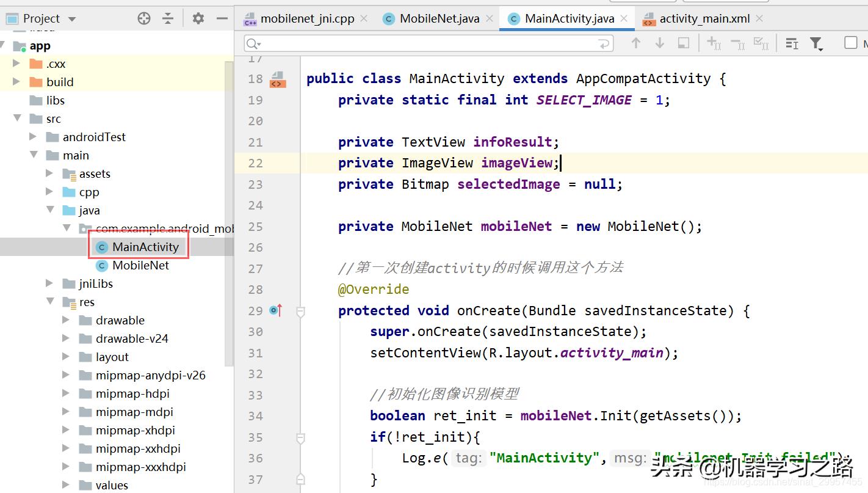Select MainActivity class in project tree

click(145, 247)
